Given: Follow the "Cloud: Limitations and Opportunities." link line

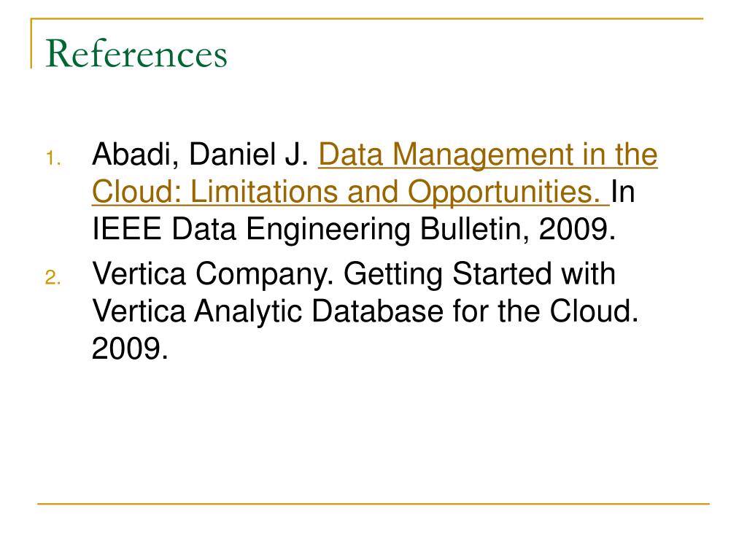Looking at the screenshot, I should point(351,192).
